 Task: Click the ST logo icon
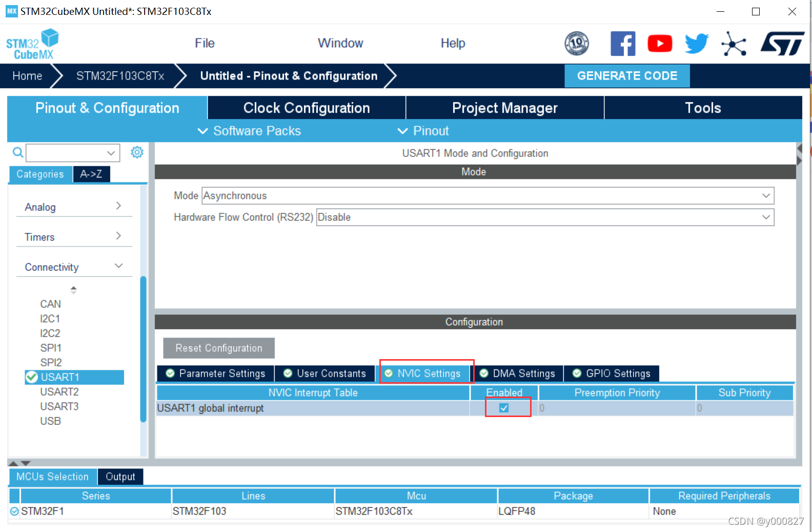click(x=783, y=44)
